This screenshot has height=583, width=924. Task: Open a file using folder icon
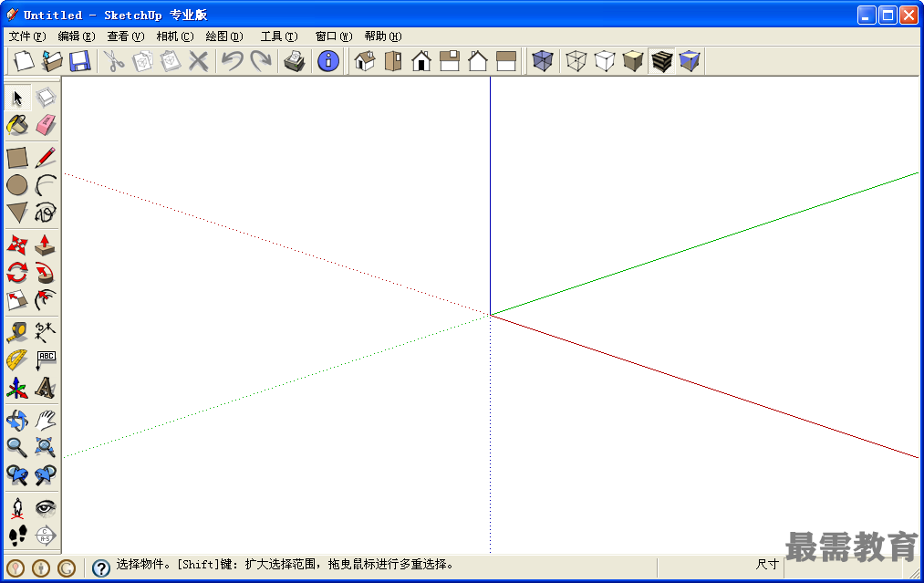[x=52, y=61]
